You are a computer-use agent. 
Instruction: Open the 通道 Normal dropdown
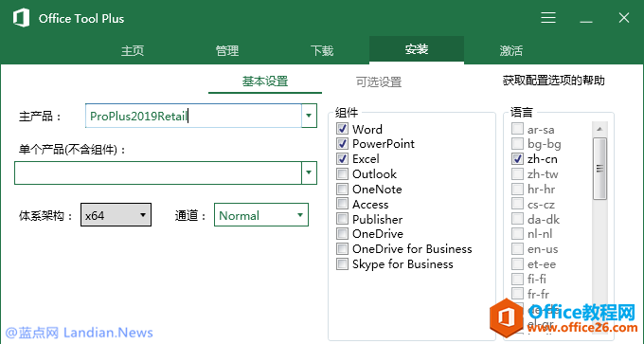point(260,214)
